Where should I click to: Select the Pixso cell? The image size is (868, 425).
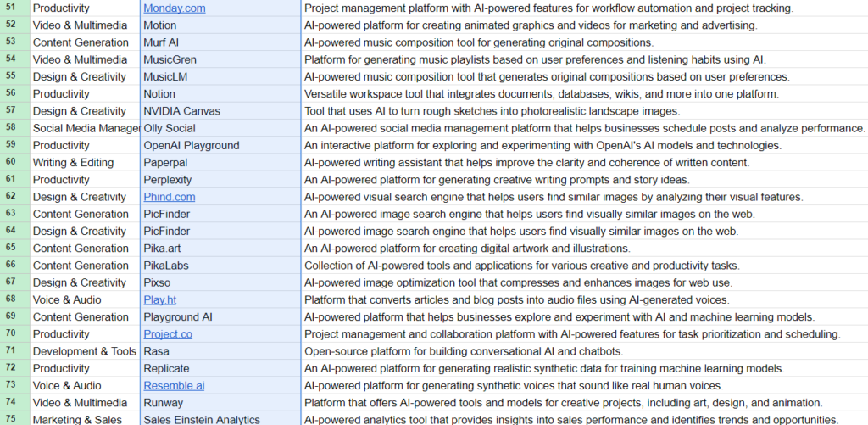221,283
